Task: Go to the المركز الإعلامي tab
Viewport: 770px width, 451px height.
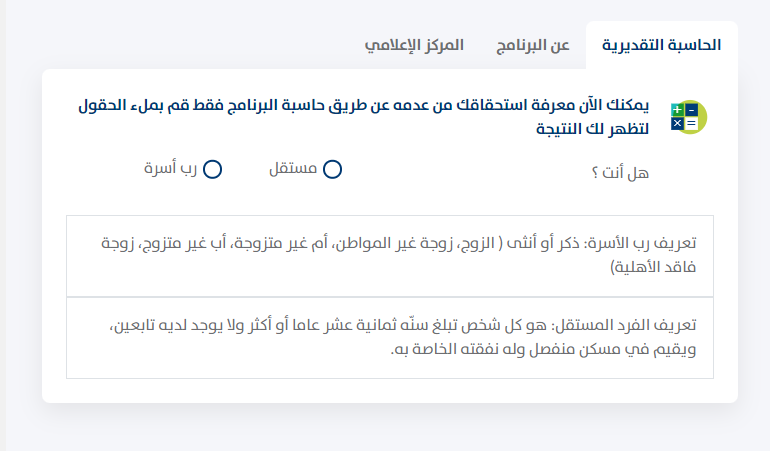Action: point(414,46)
